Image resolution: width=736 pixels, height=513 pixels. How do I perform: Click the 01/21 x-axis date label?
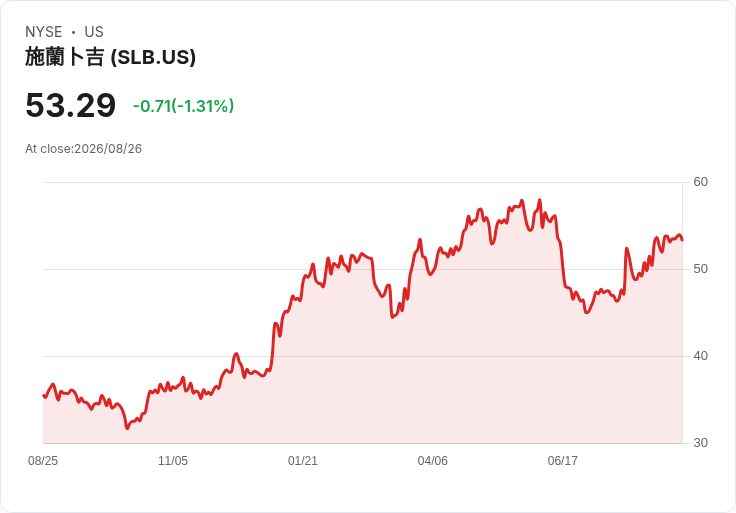(303, 461)
